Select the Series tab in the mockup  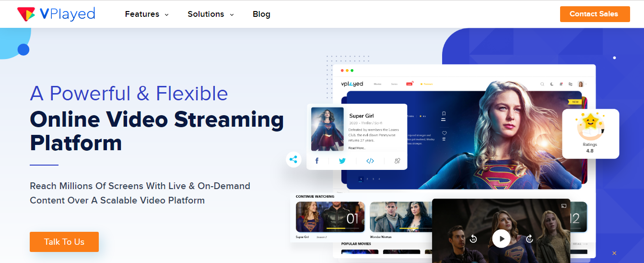[x=394, y=84]
